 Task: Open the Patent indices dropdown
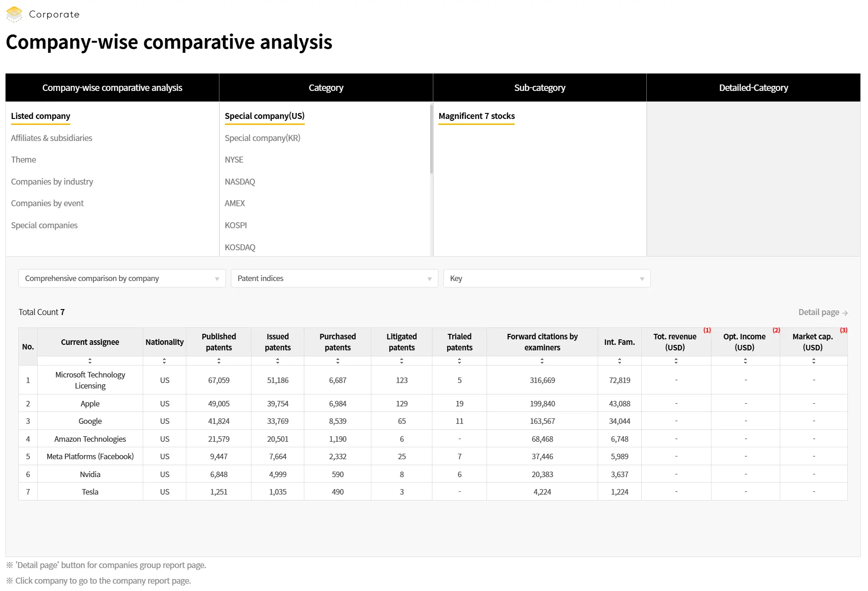point(335,278)
